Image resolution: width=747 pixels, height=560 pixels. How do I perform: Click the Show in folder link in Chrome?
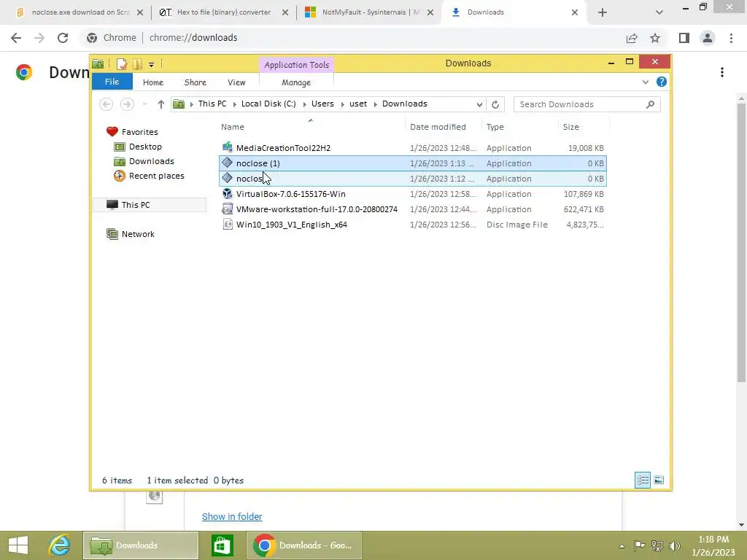point(232,517)
